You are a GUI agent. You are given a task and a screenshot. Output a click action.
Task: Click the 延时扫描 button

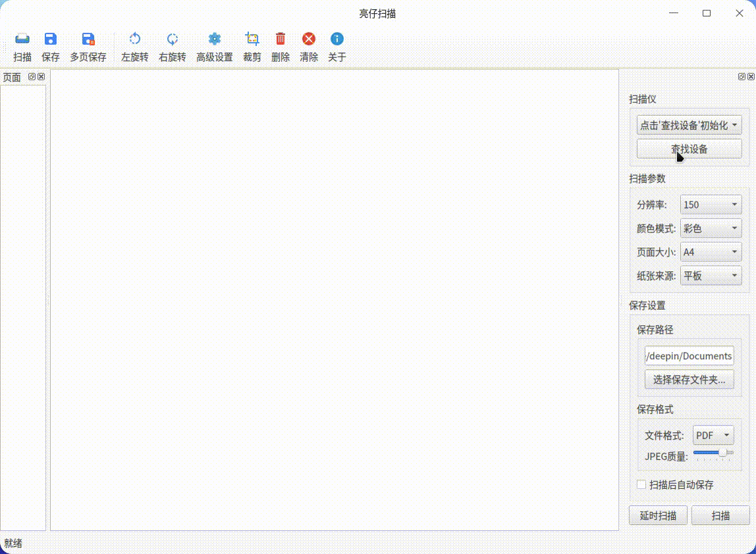point(658,515)
